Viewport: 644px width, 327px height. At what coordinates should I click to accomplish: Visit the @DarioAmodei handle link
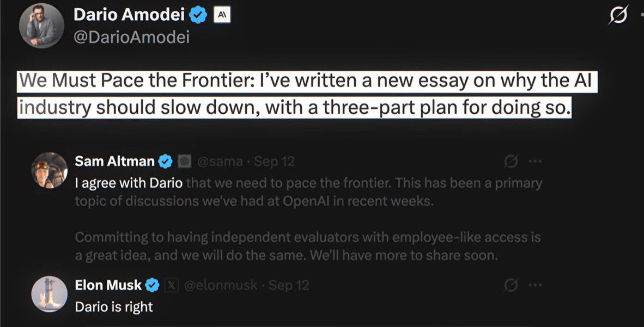[x=131, y=38]
